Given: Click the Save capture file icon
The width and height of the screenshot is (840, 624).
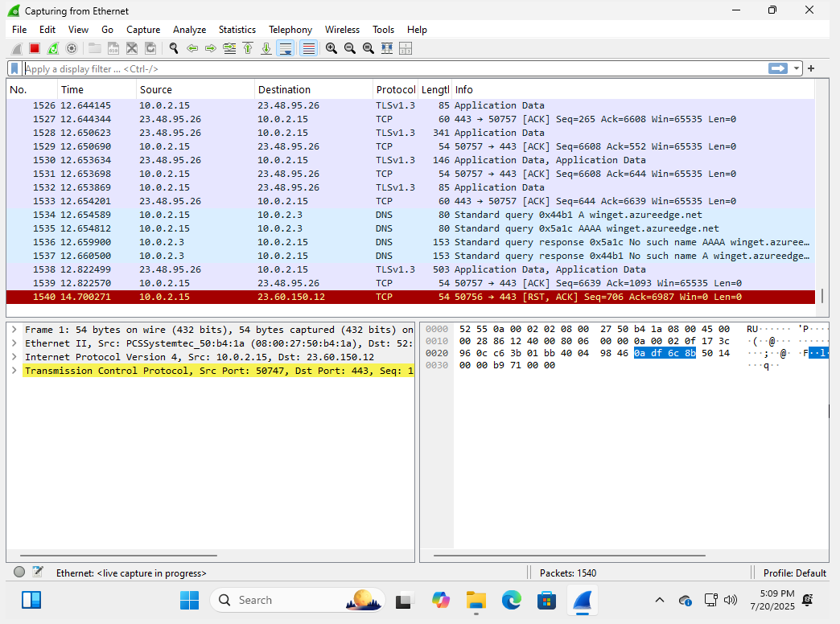Looking at the screenshot, I should pyautogui.click(x=113, y=49).
